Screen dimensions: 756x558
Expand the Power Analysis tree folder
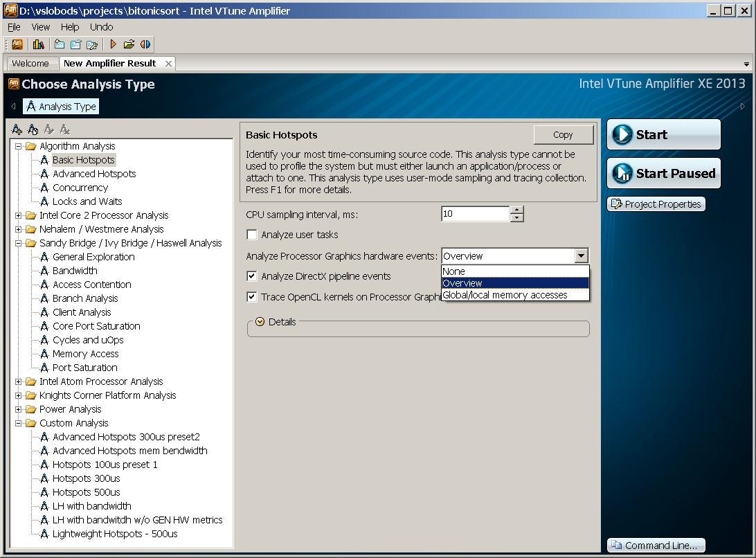[x=19, y=409]
